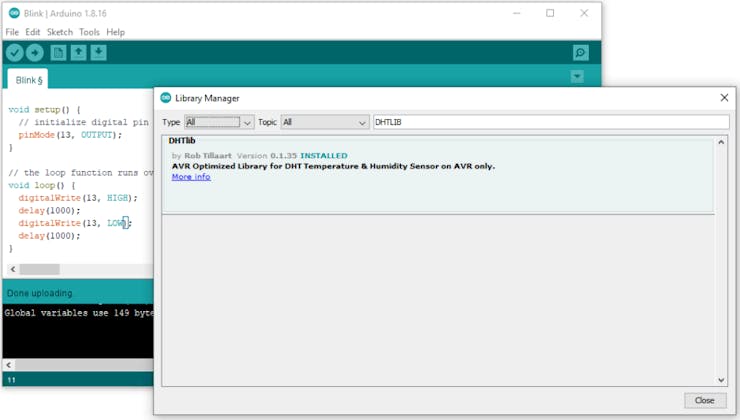Image resolution: width=740 pixels, height=420 pixels.
Task: Click the 'Global variables use 149' console line
Action: click(79, 313)
